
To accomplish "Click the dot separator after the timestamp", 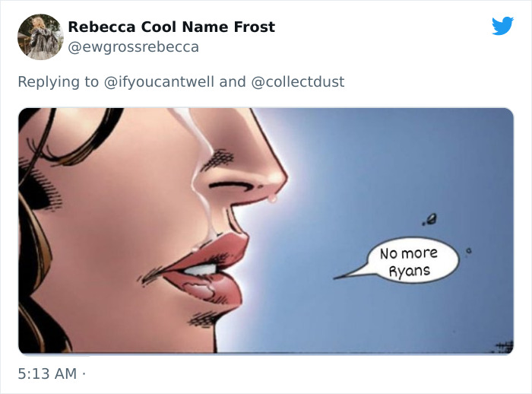I will coord(84,374).
